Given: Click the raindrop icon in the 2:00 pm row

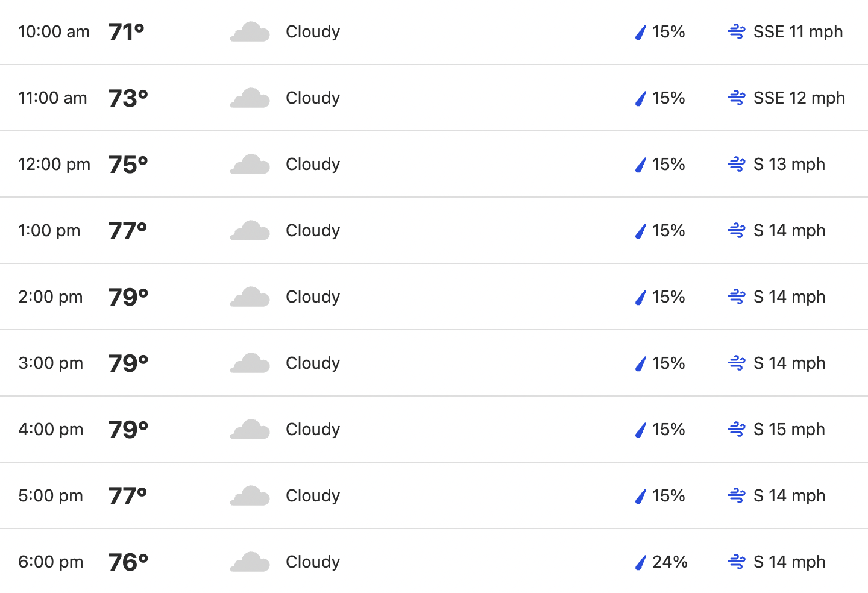Looking at the screenshot, I should pyautogui.click(x=641, y=297).
